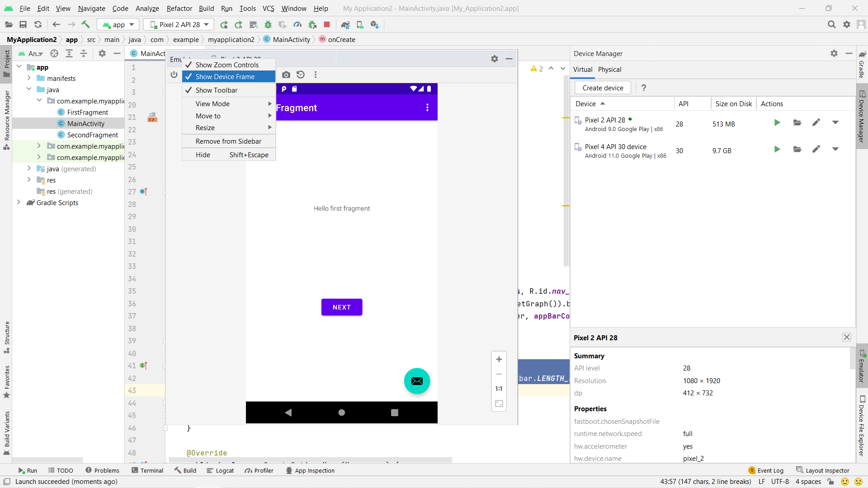Image resolution: width=868 pixels, height=488 pixels.
Task: Click the NEXT button in emulator
Action: pos(342,307)
